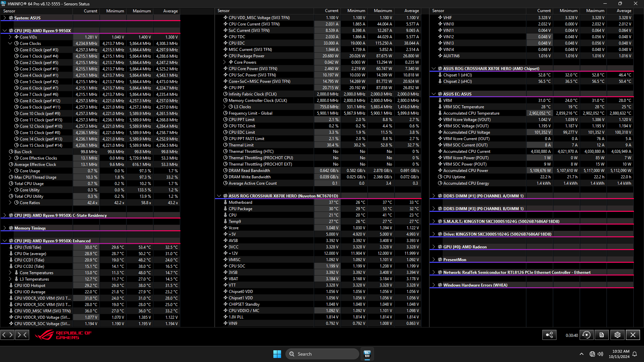644x362 pixels.
Task: Expand the Memory Timings group
Action: pos(5,228)
